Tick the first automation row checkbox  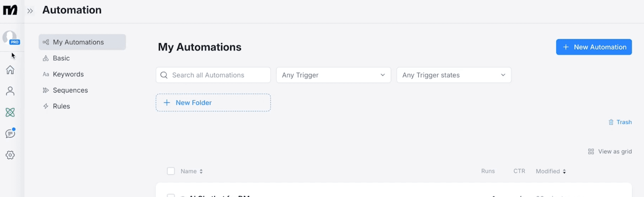click(171, 195)
